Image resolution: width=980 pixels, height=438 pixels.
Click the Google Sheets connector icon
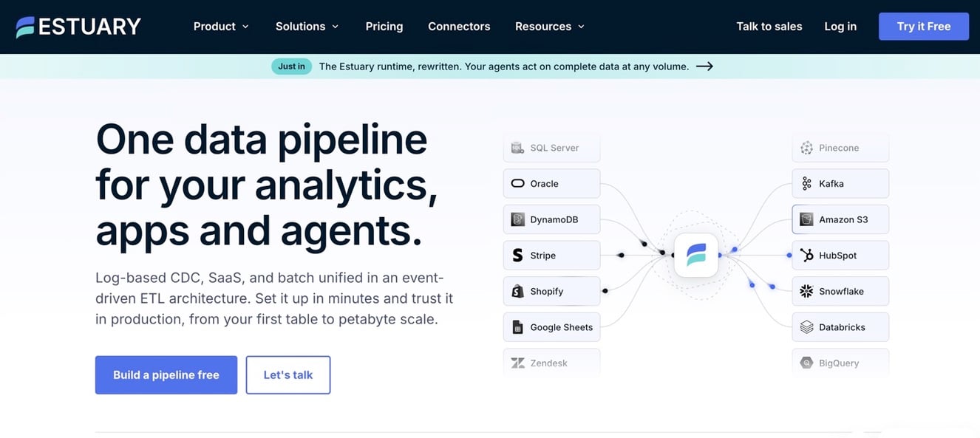coord(517,327)
